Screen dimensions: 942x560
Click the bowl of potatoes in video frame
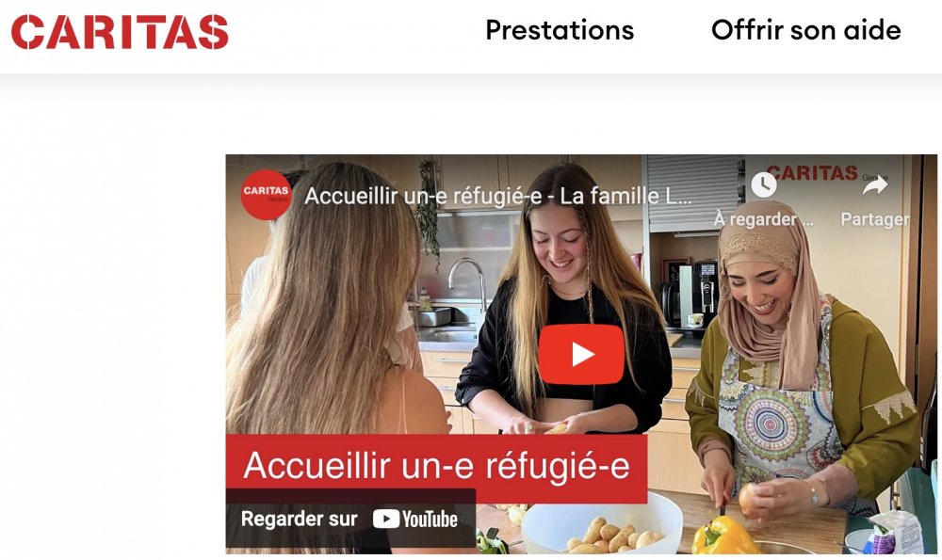(x=602, y=524)
